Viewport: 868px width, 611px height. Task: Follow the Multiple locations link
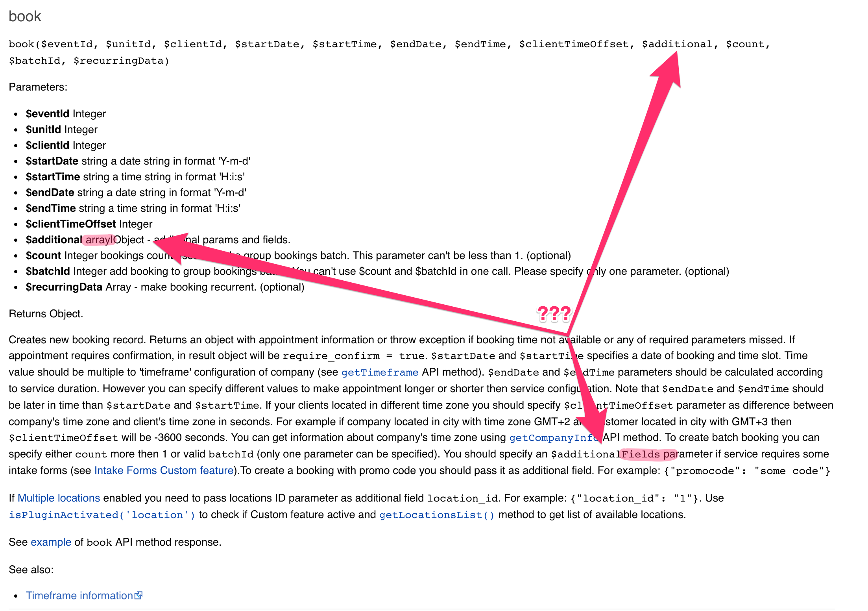[x=59, y=498]
